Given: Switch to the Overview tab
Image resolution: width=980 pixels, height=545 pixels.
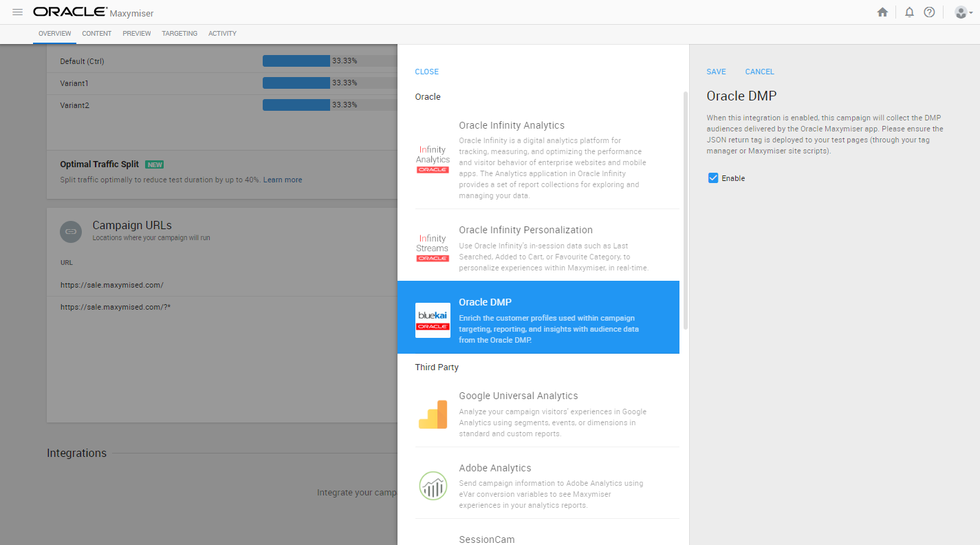Looking at the screenshot, I should click(55, 34).
